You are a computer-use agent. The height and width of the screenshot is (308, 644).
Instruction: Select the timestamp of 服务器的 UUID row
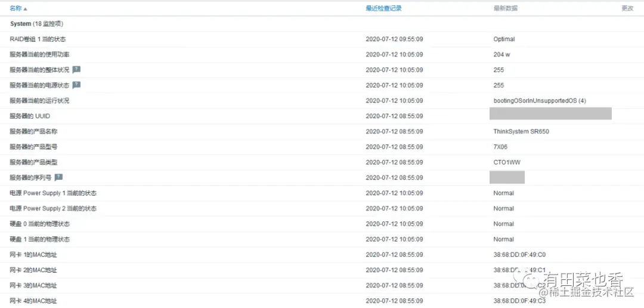[x=394, y=116]
